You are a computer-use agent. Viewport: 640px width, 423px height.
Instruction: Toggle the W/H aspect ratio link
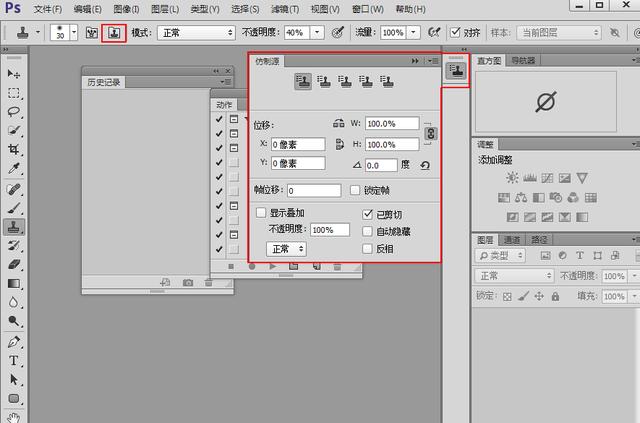[431, 134]
